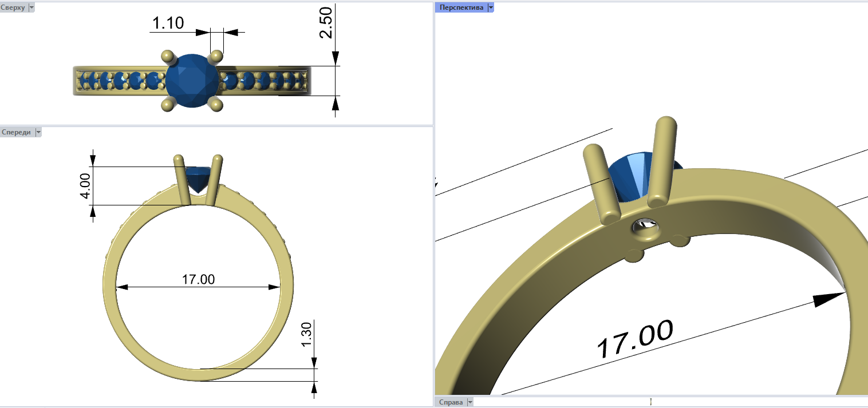Activate the Сверху viewport title
Image resolution: width=868 pixels, height=408 pixels.
tap(13, 7)
